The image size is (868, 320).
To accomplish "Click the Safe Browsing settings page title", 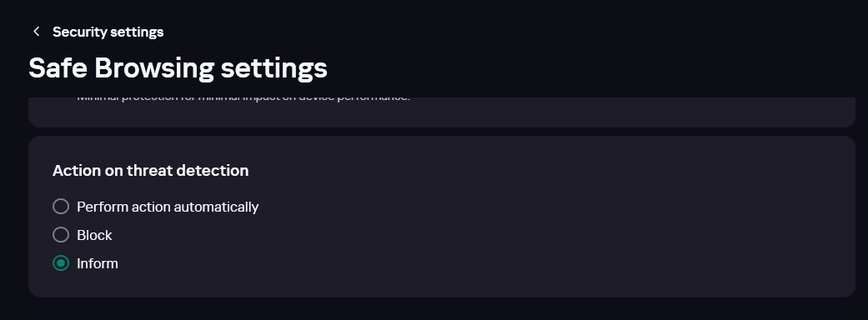I will [178, 68].
